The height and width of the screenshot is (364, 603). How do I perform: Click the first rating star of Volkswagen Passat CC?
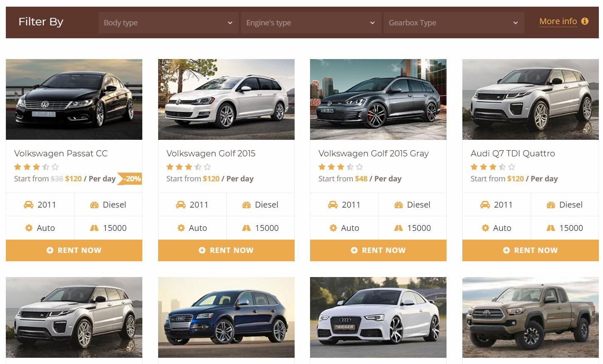[17, 167]
